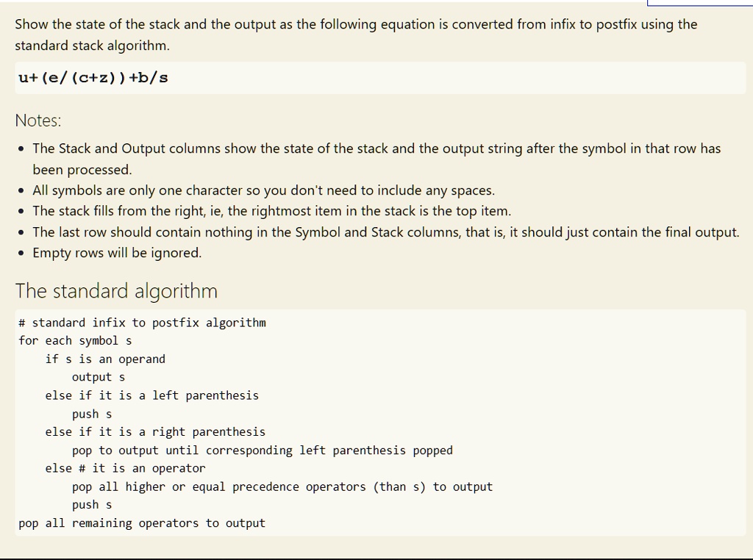This screenshot has width=753, height=560.
Task: Click the "Notes:" label
Action: click(x=38, y=121)
